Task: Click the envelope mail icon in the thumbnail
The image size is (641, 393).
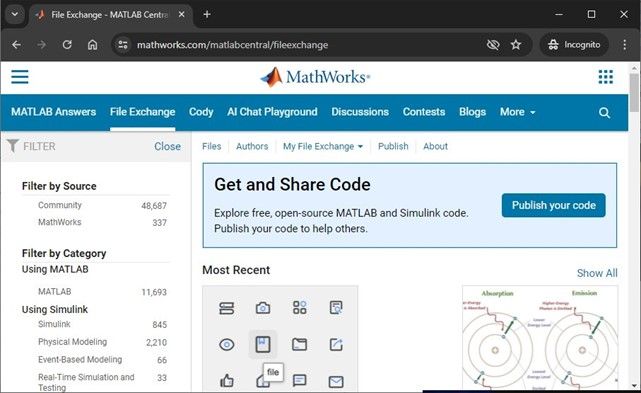Action: coord(336,382)
